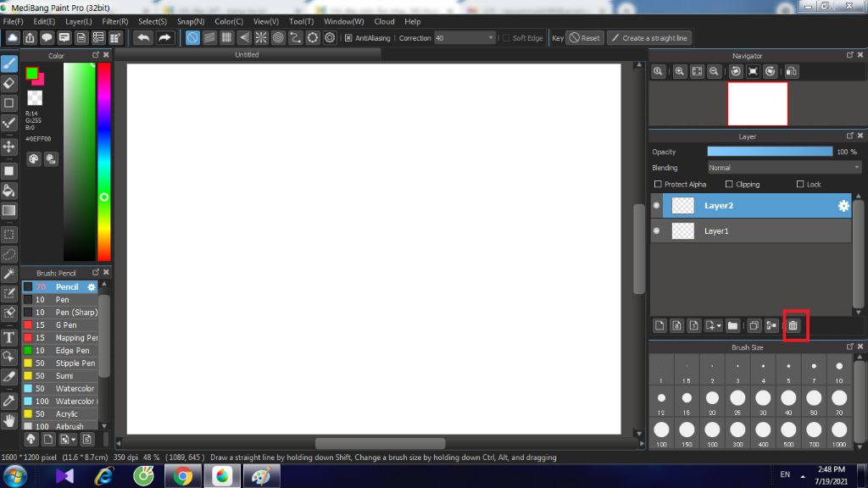Screen dimensions: 868x488
Task: Open Pencil brush settings gear
Action: (92, 286)
